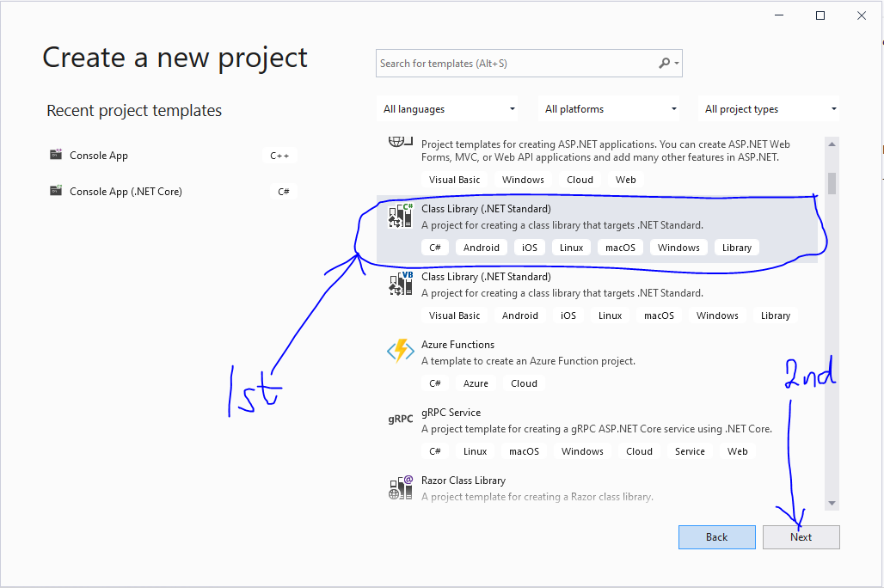Viewport: 884px width, 588px height.
Task: Select the Razor Class Library icon
Action: [x=400, y=487]
